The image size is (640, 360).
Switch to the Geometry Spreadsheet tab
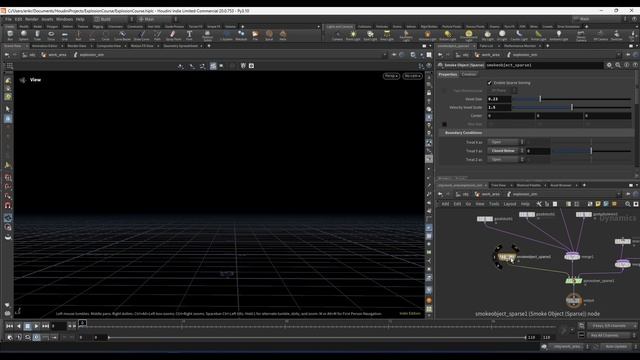pyautogui.click(x=181, y=46)
